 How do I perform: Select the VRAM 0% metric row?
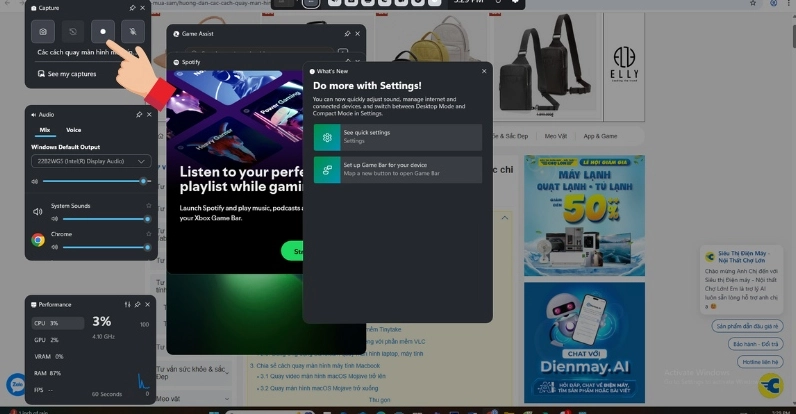57,357
